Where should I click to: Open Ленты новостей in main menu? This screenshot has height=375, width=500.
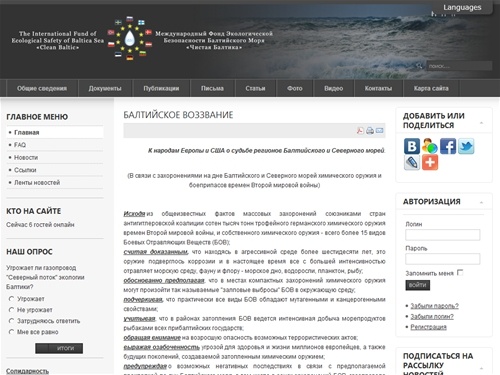click(x=55, y=182)
